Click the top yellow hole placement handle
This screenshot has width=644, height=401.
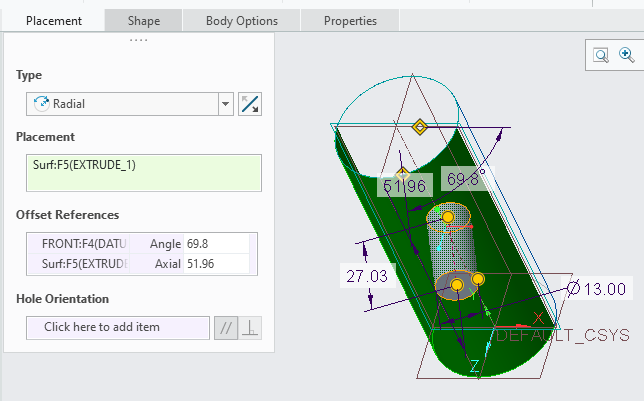pos(448,217)
